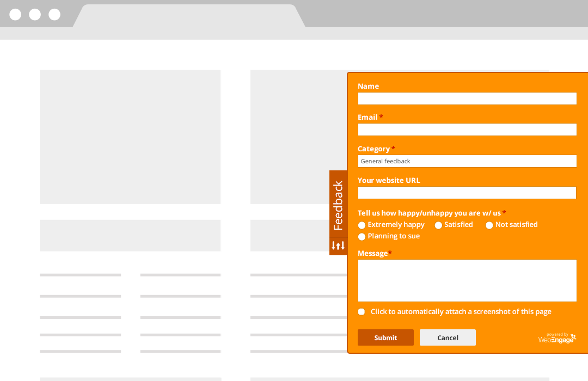The height and width of the screenshot is (381, 588).
Task: Click inside the Message text area
Action: (x=467, y=280)
